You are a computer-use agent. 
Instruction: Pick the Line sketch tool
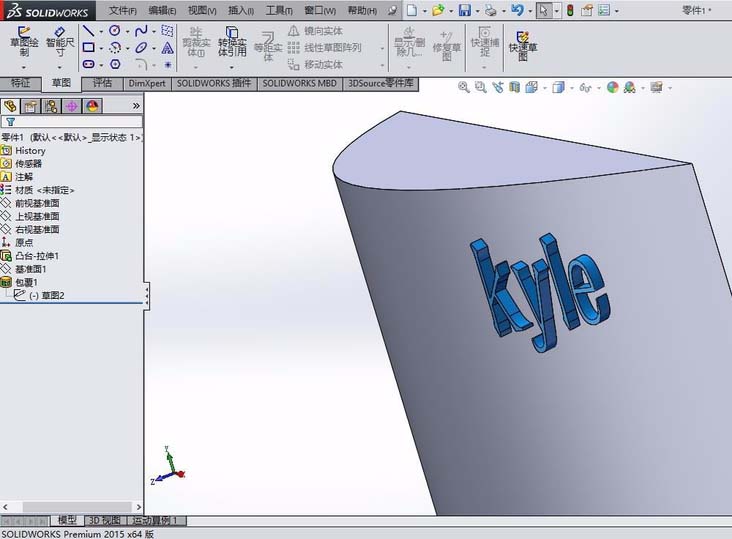coord(88,31)
